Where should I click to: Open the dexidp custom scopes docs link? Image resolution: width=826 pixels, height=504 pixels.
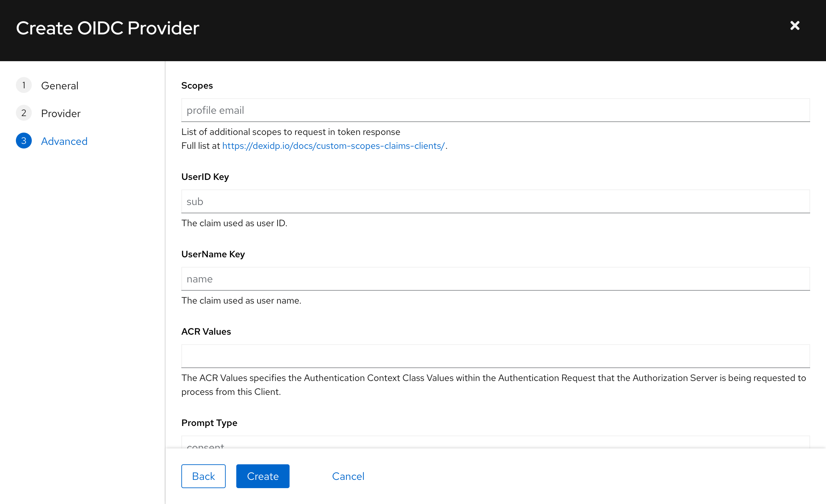tap(334, 146)
